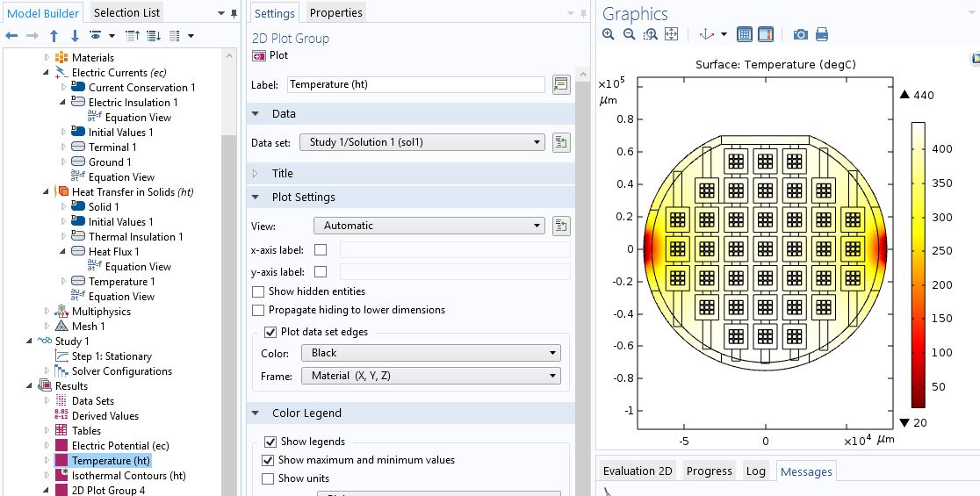Image resolution: width=980 pixels, height=496 pixels.
Task: Click the Print icon in Graphics toolbar
Action: [x=821, y=34]
